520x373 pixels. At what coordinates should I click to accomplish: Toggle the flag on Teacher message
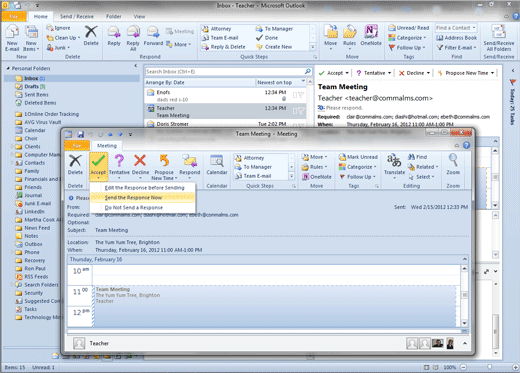click(x=301, y=110)
